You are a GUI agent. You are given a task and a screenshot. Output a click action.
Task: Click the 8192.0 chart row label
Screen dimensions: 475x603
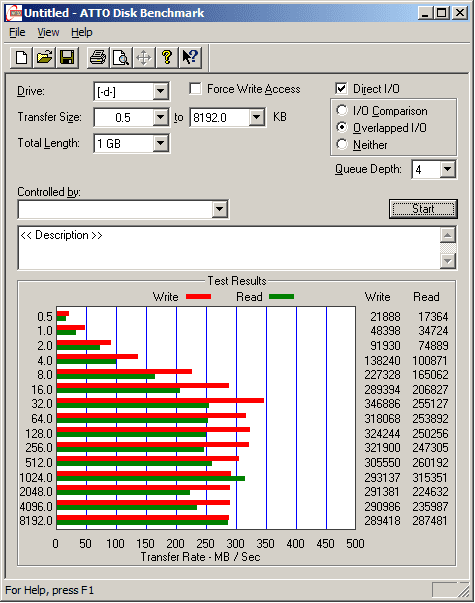tap(36, 521)
